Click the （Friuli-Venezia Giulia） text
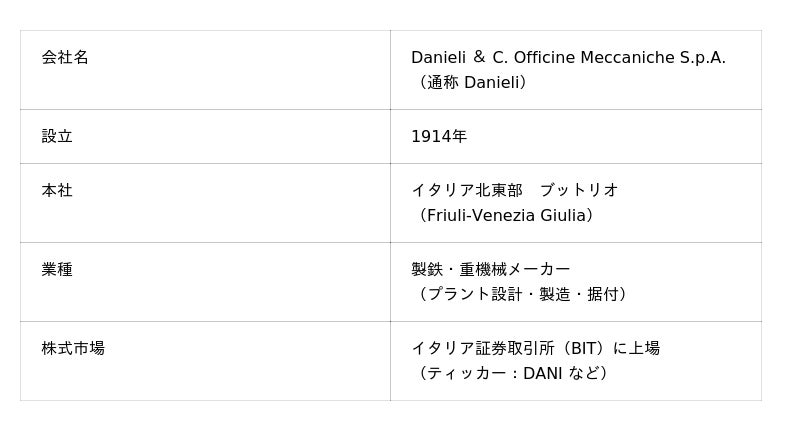This screenshot has height=431, width=800. pos(506,216)
